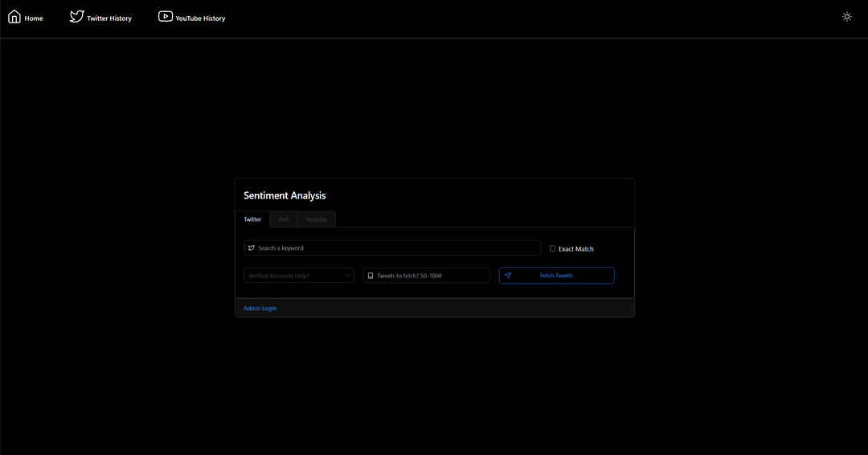This screenshot has width=868, height=455.
Task: Click the YouTube play icon in navbar
Action: click(166, 17)
